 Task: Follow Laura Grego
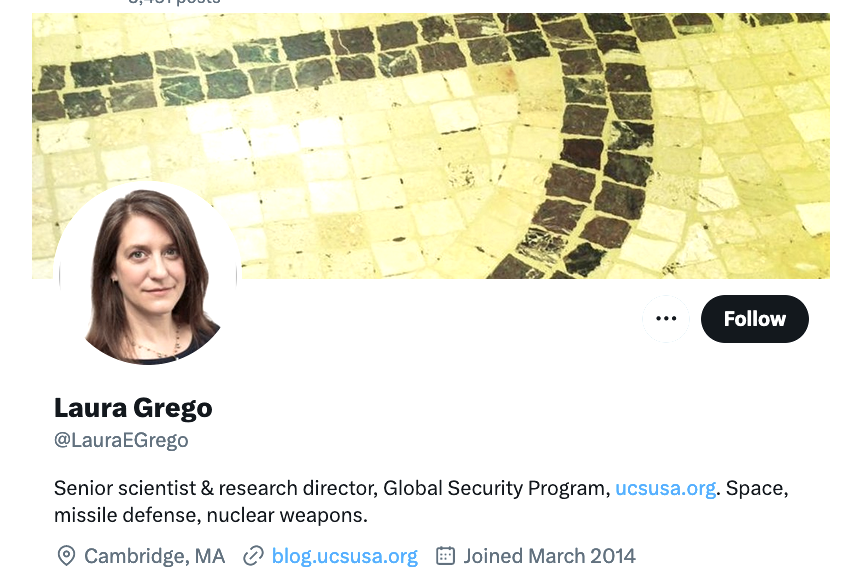(754, 319)
